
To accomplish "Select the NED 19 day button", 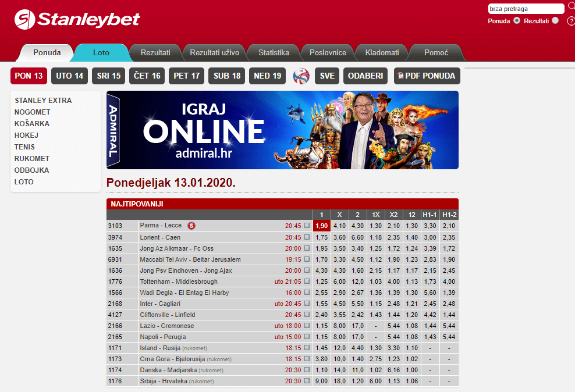I will (x=267, y=76).
